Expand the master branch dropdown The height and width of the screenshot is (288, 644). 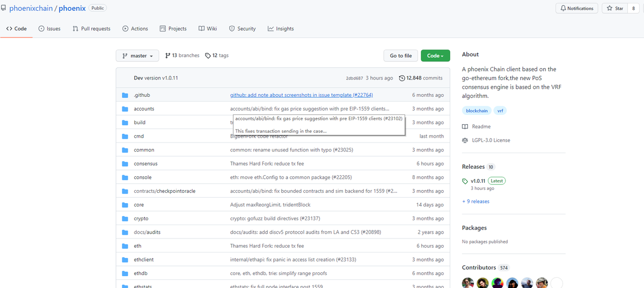tap(137, 56)
